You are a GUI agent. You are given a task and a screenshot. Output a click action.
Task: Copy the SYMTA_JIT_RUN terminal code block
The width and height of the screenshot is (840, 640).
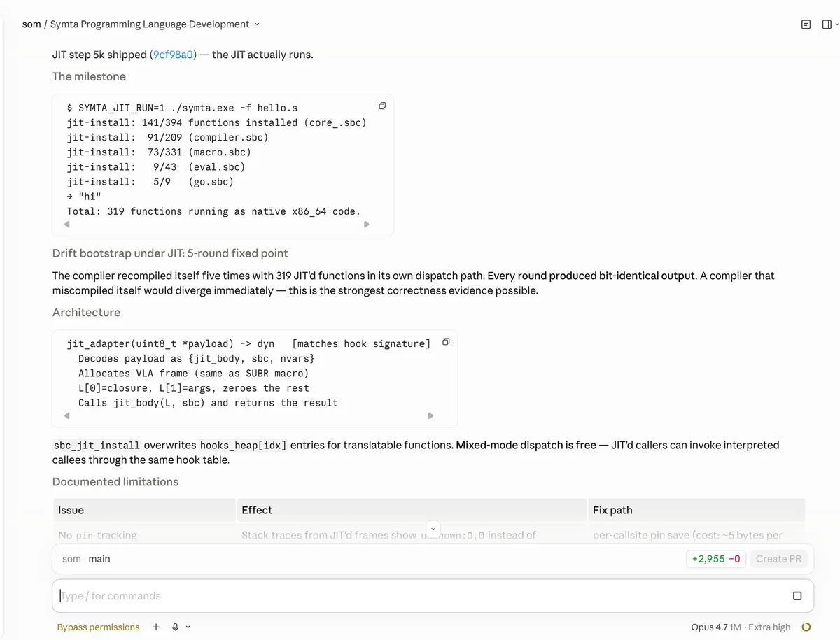[x=382, y=106]
